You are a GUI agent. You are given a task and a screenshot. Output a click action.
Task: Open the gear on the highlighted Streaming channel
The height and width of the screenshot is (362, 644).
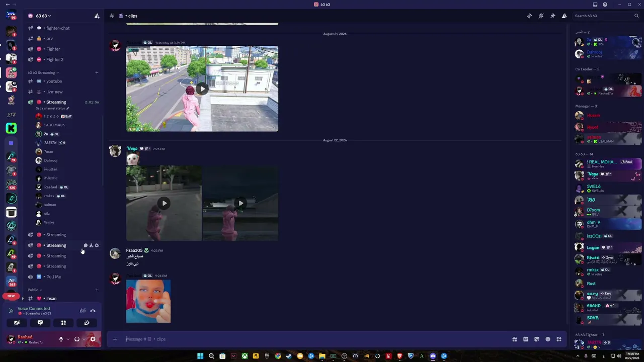(97, 245)
